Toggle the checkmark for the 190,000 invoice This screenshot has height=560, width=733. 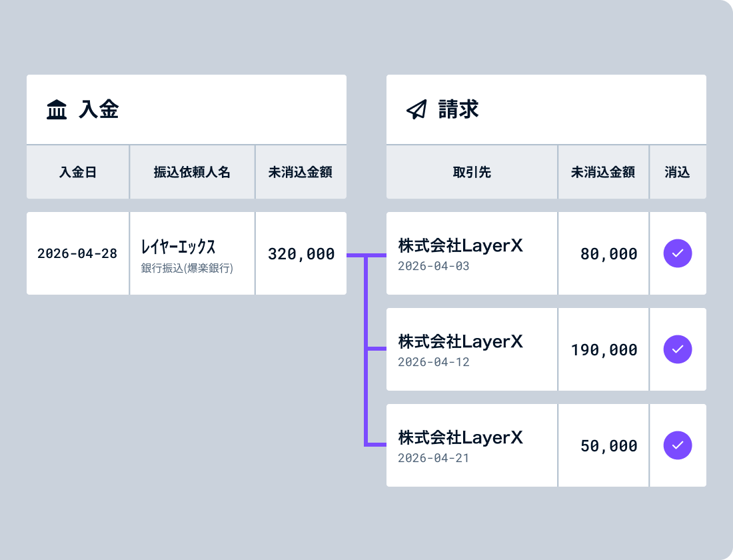(678, 349)
